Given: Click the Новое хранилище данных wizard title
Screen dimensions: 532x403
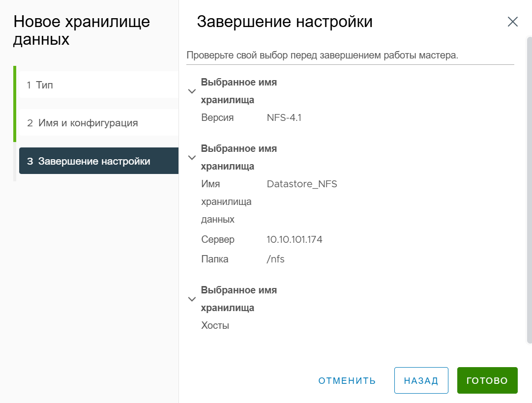Looking at the screenshot, I should pos(82,30).
